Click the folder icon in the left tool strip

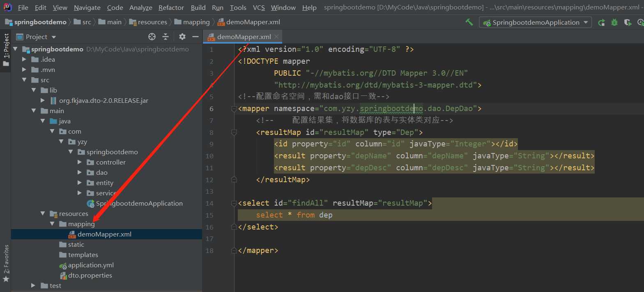point(6,64)
